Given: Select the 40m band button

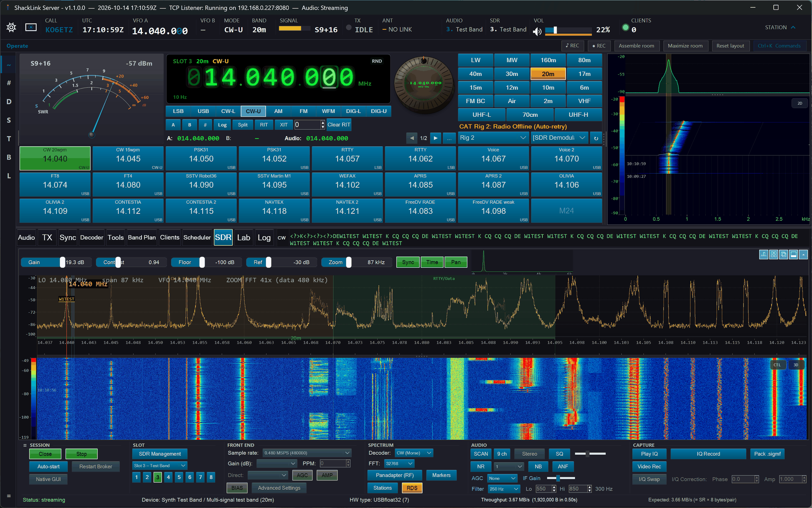Looking at the screenshot, I should coord(475,74).
